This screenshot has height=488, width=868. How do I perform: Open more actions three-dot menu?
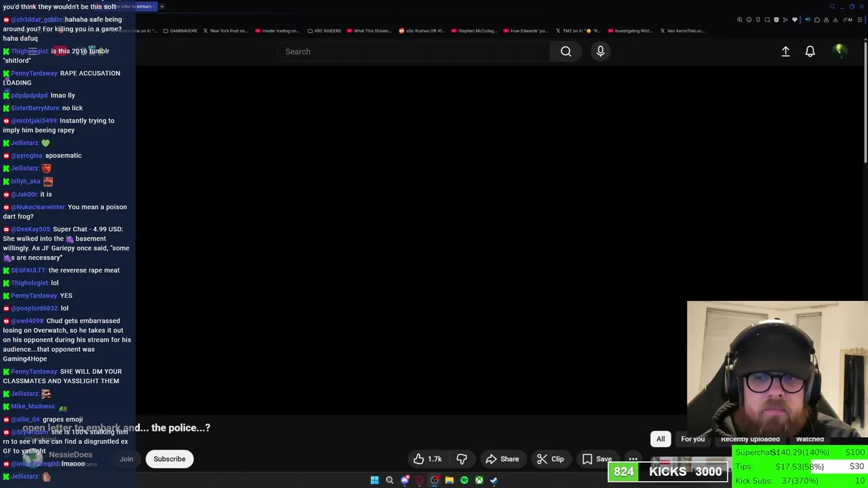pyautogui.click(x=633, y=459)
